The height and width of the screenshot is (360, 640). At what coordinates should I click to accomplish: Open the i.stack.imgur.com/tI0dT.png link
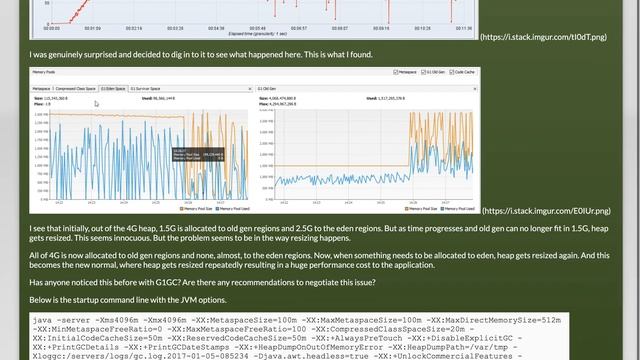coord(543,37)
